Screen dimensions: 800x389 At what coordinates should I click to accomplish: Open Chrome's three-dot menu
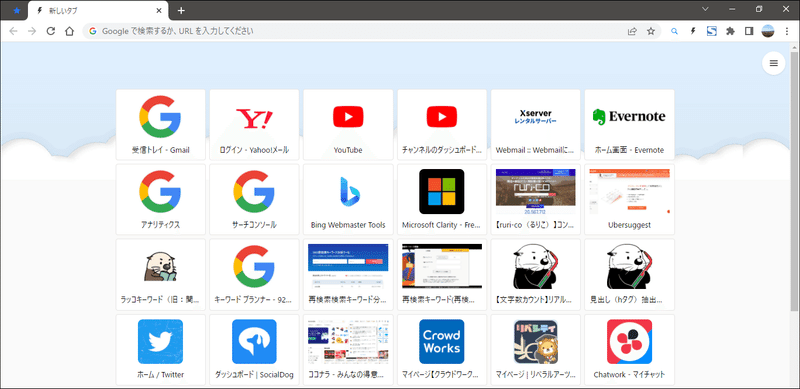787,31
